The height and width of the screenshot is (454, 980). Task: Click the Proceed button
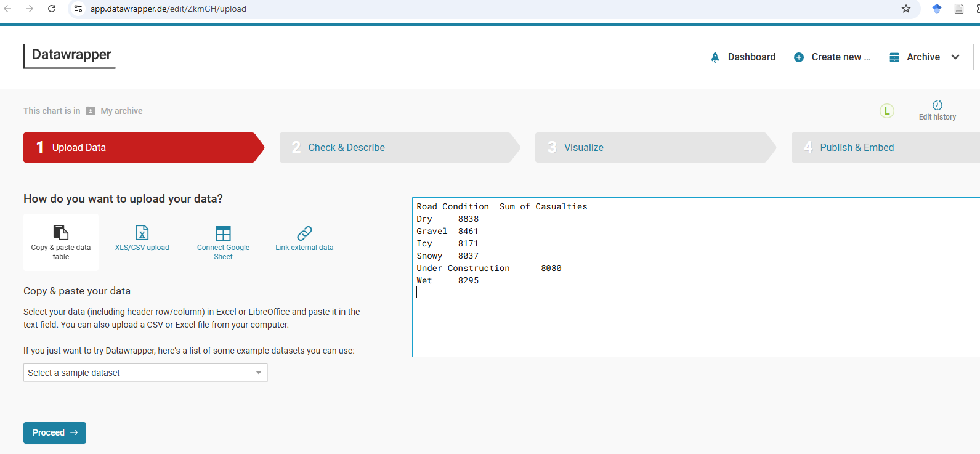(55, 432)
